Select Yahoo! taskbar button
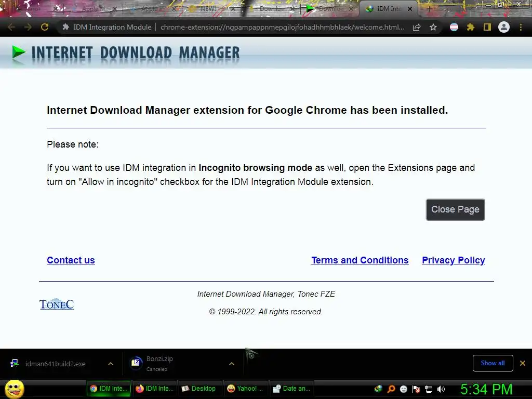This screenshot has height=399, width=532. pos(246,389)
